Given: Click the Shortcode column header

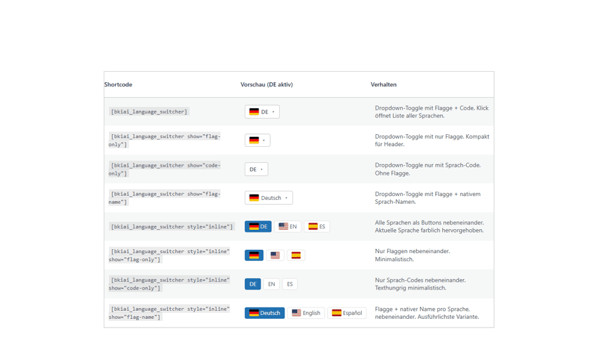Looking at the screenshot, I should pos(118,84).
